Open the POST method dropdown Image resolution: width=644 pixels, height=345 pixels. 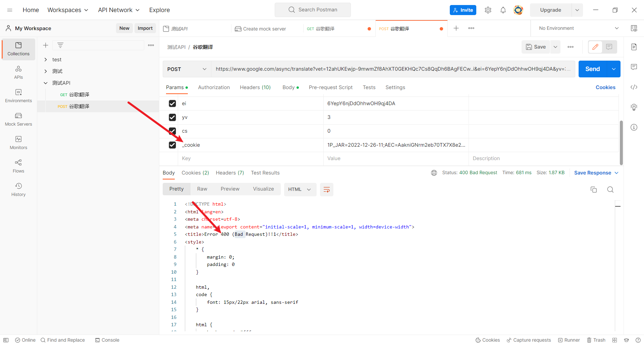tap(186, 69)
